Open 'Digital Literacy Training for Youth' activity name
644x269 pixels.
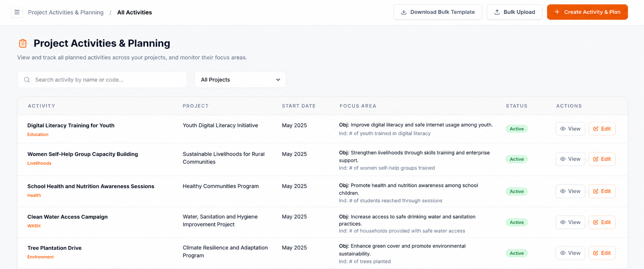click(x=71, y=125)
